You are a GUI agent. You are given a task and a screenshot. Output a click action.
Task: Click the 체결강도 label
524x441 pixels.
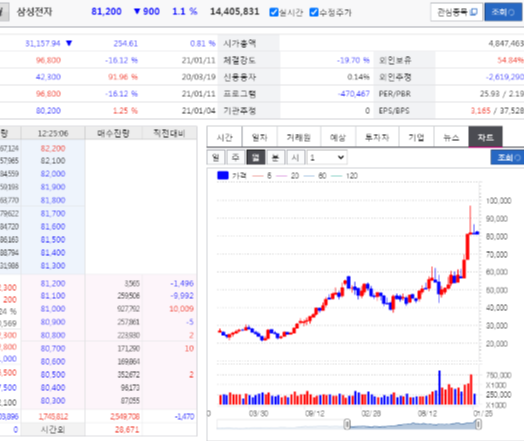[x=240, y=60]
